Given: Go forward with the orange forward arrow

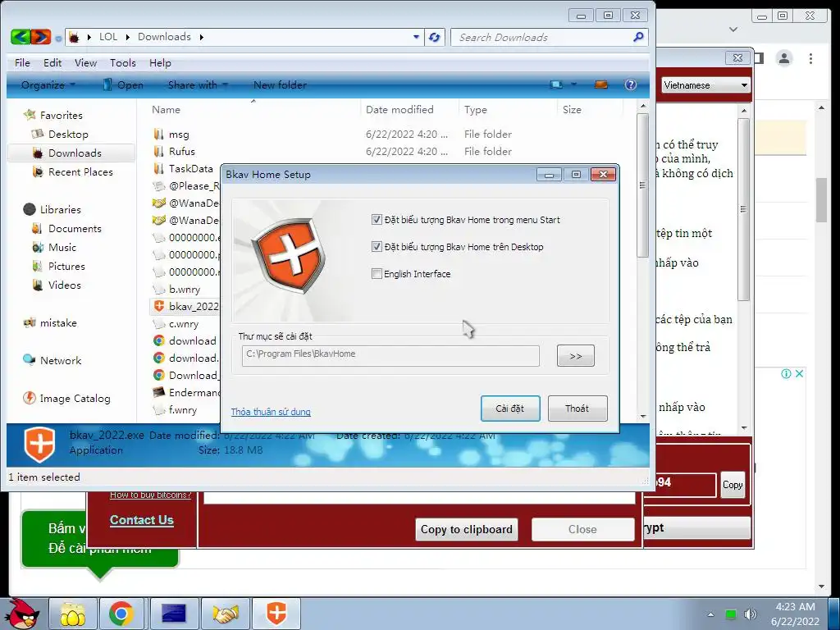Looking at the screenshot, I should pyautogui.click(x=41, y=37).
